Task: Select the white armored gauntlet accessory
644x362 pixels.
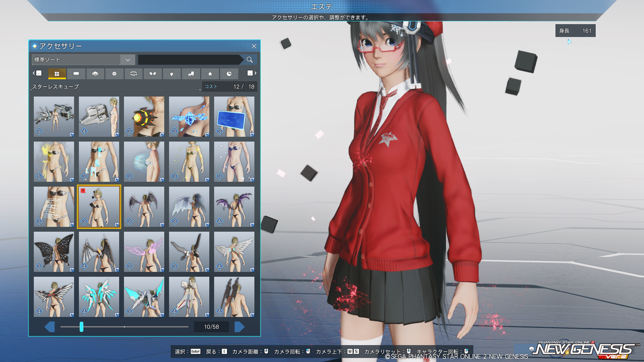Action: tap(99, 117)
